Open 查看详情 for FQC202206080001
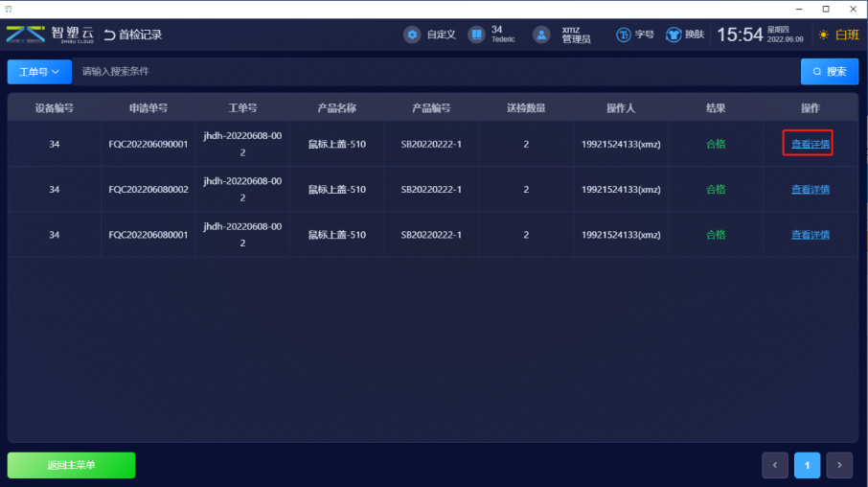Viewport: 868px width, 487px height. 810,235
